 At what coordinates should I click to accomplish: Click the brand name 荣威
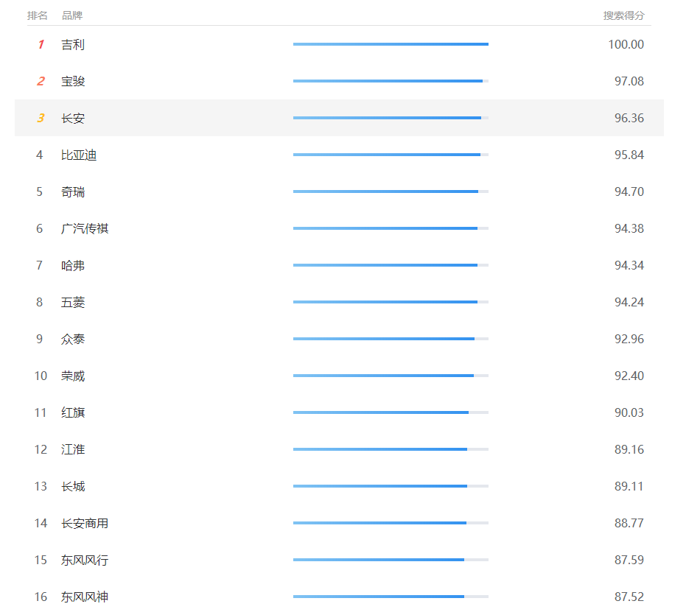73,376
